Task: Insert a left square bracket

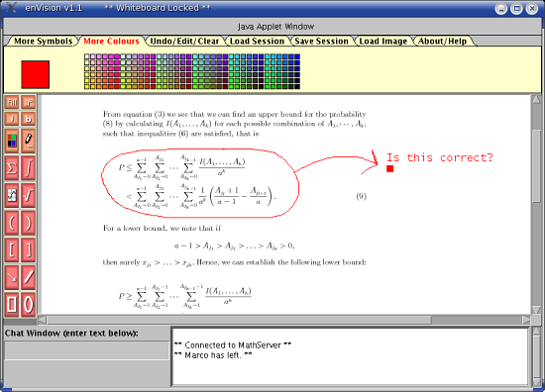Action: (x=12, y=250)
